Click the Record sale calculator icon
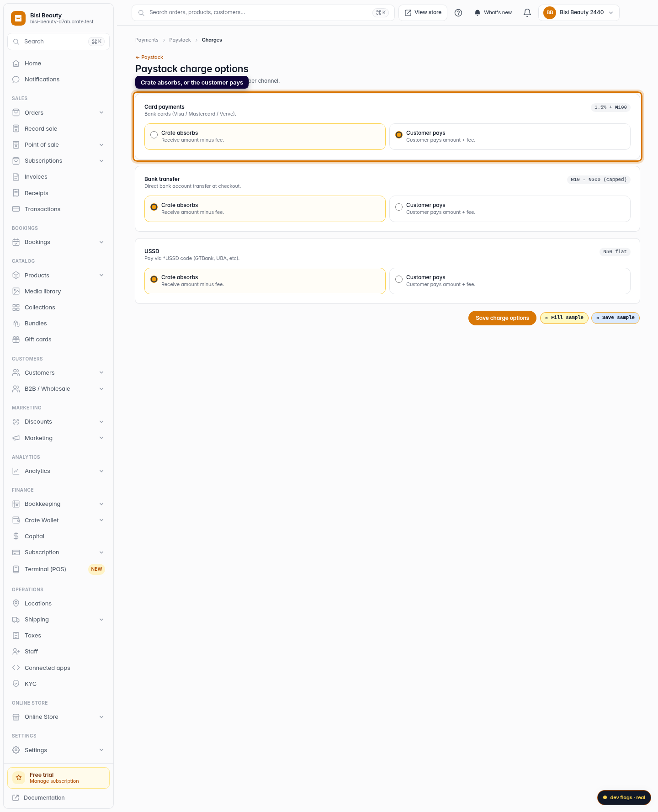The height and width of the screenshot is (812, 658). pyautogui.click(x=16, y=128)
